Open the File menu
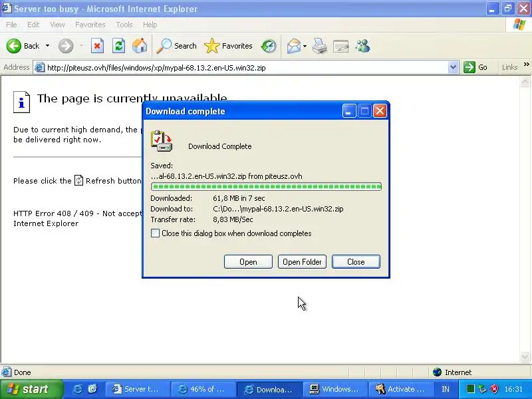The height and width of the screenshot is (399, 532). tap(11, 25)
